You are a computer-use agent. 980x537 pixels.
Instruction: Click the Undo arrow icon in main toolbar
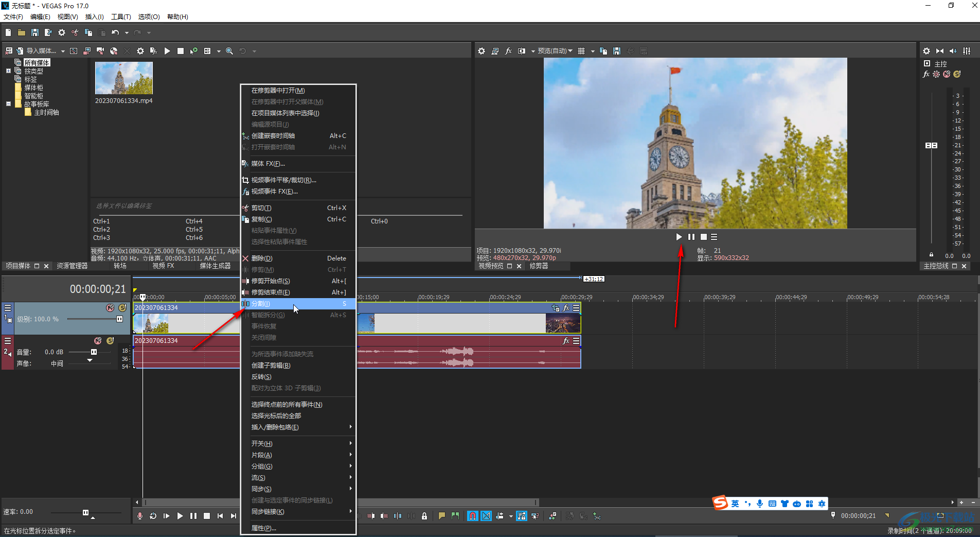(115, 32)
